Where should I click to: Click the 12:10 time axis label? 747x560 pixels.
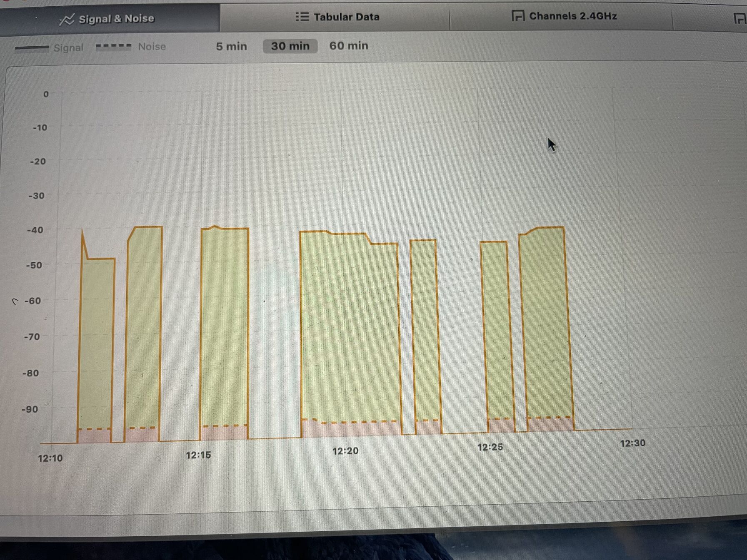50,458
